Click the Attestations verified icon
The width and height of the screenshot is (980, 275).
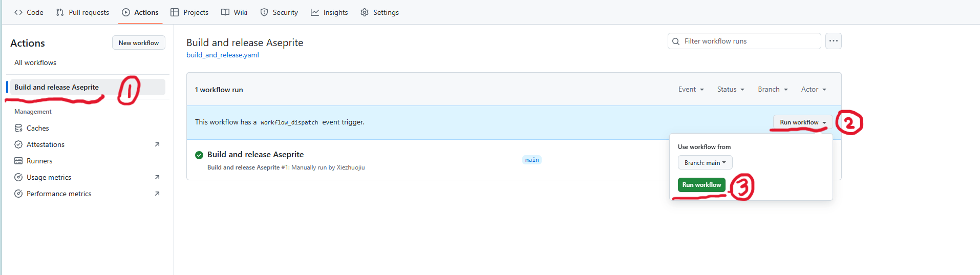point(18,144)
